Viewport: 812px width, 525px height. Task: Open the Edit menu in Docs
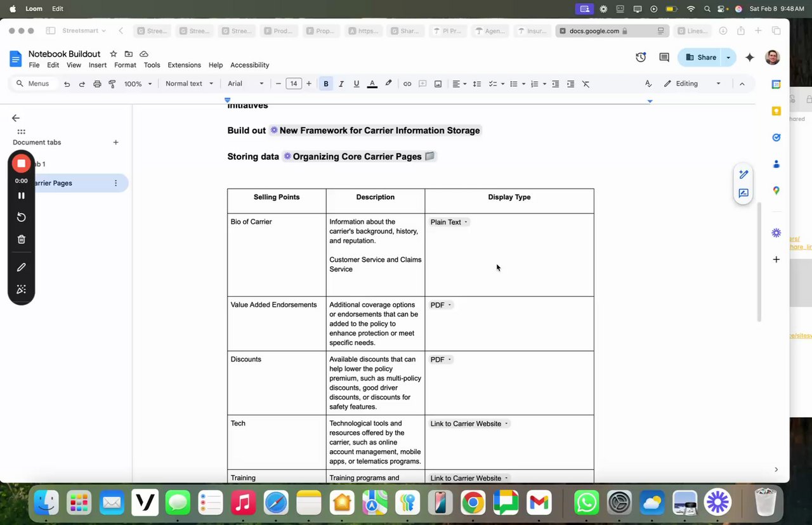coord(53,65)
